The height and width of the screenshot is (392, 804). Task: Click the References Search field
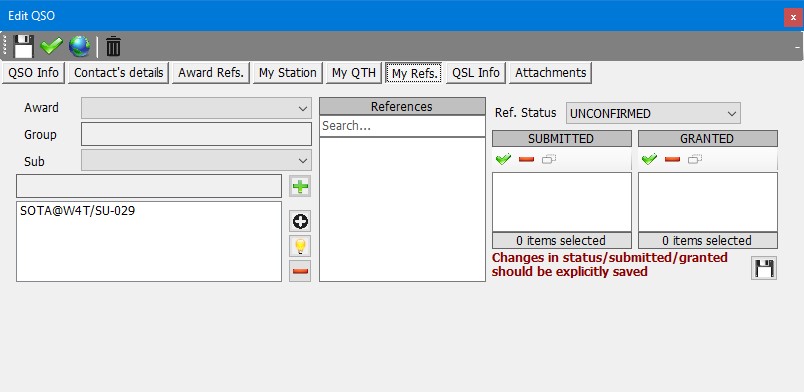coord(402,126)
